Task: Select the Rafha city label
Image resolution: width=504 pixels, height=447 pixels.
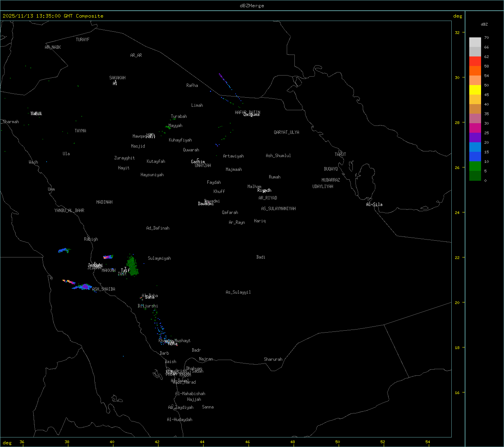Action: click(192, 85)
